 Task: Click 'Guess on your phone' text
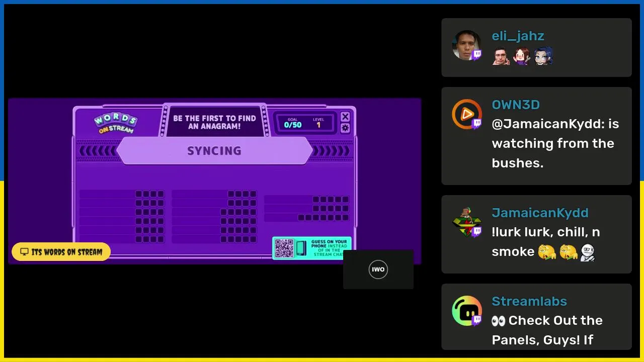[329, 248]
